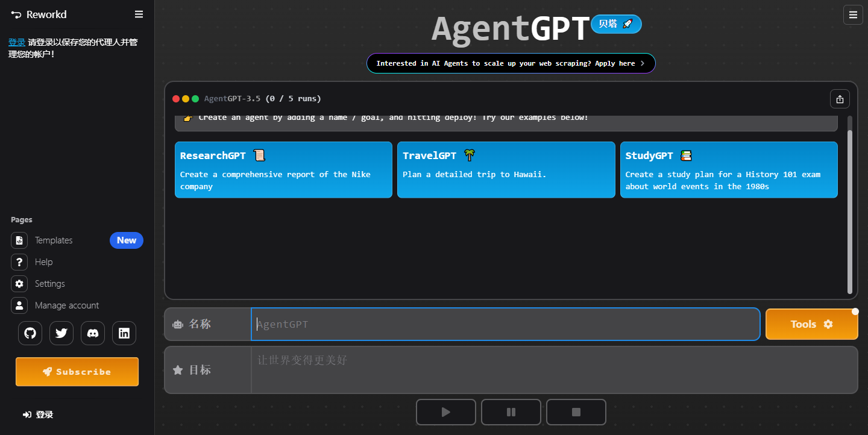Focus the 目标 goal text area
The height and width of the screenshot is (435, 868).
click(x=555, y=370)
